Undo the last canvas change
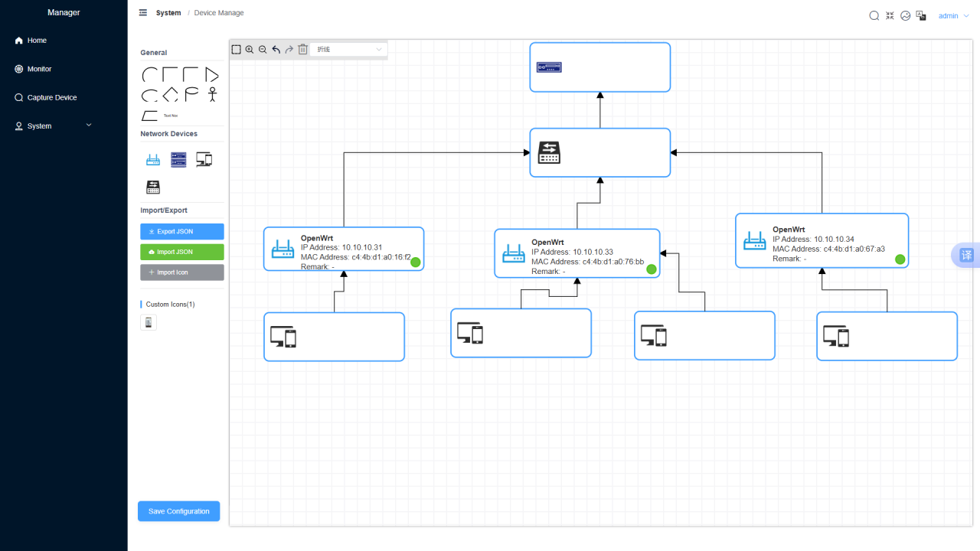 pos(276,50)
